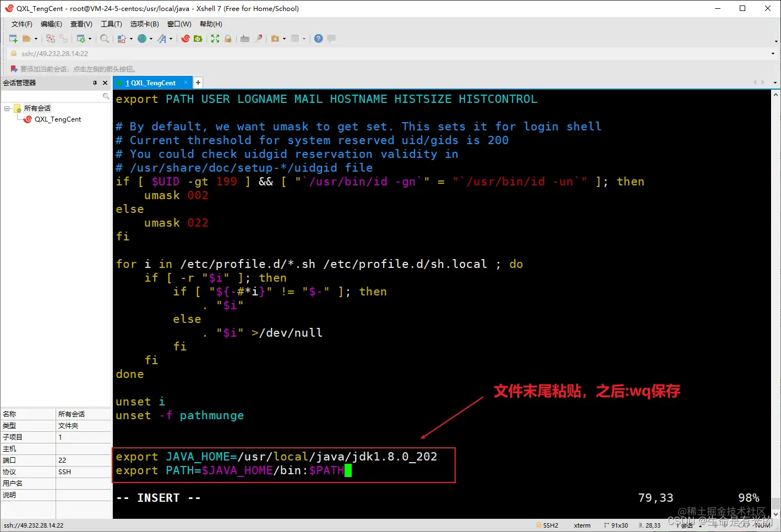Screen dimensions: 781x532
Task: Click the Reconnect chain-link icon
Action: pyautogui.click(x=63, y=39)
